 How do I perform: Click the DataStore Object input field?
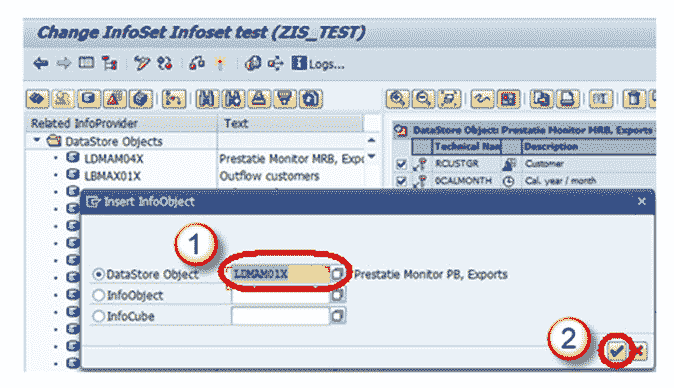[280, 274]
